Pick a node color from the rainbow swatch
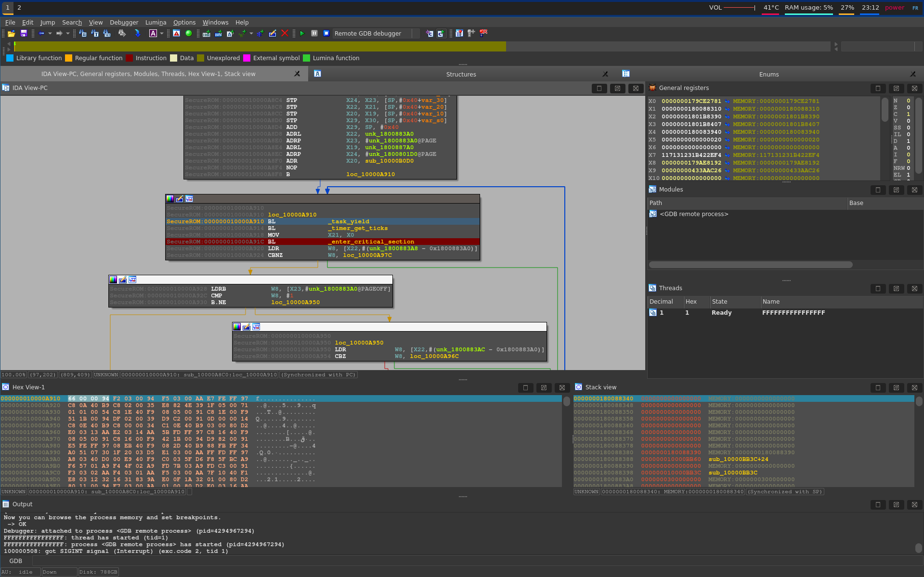Viewport: 924px width, 577px height. pyautogui.click(x=170, y=199)
